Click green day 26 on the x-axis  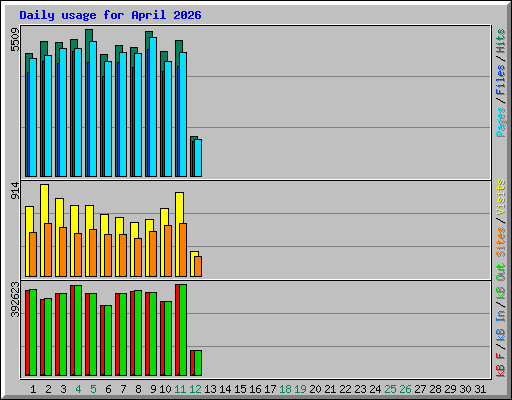tap(405, 389)
